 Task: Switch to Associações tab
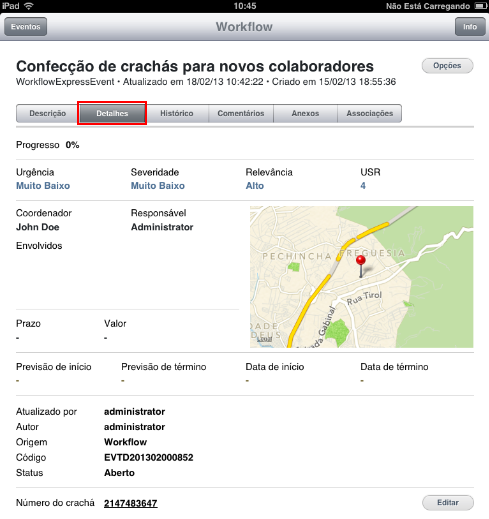pos(369,113)
